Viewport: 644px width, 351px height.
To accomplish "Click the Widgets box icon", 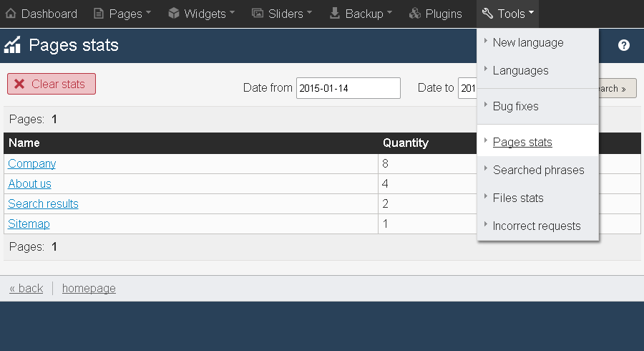I will point(174,14).
